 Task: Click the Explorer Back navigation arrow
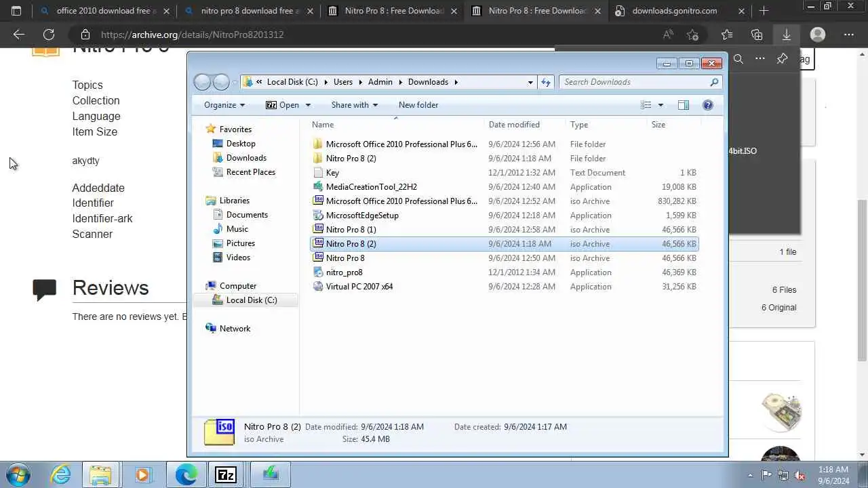click(202, 82)
